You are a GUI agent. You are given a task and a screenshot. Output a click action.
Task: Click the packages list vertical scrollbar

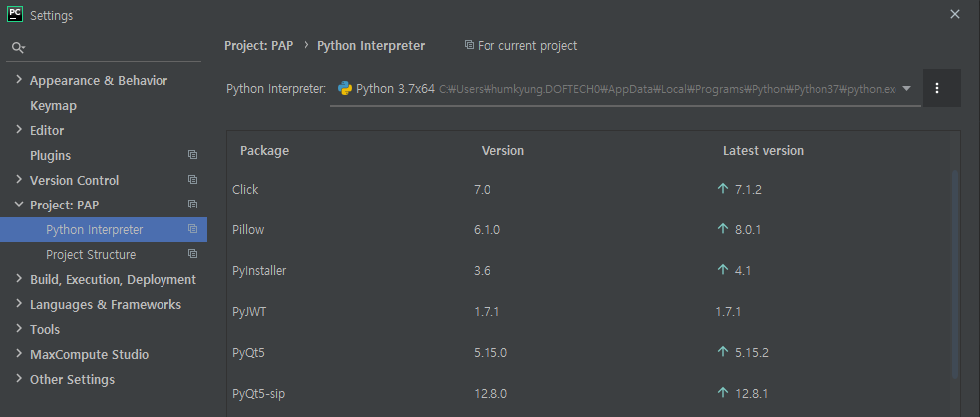tap(954, 273)
